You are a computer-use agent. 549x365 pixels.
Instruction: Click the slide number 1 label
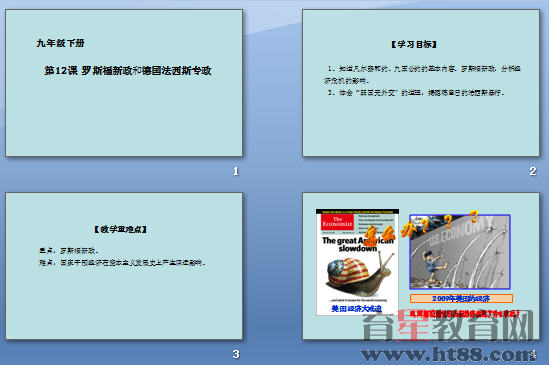point(236,171)
